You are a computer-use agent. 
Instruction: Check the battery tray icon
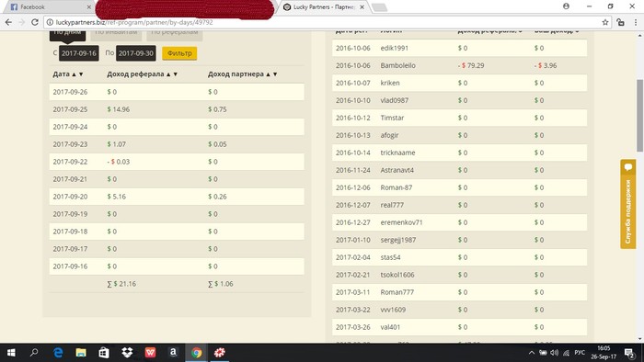543,353
